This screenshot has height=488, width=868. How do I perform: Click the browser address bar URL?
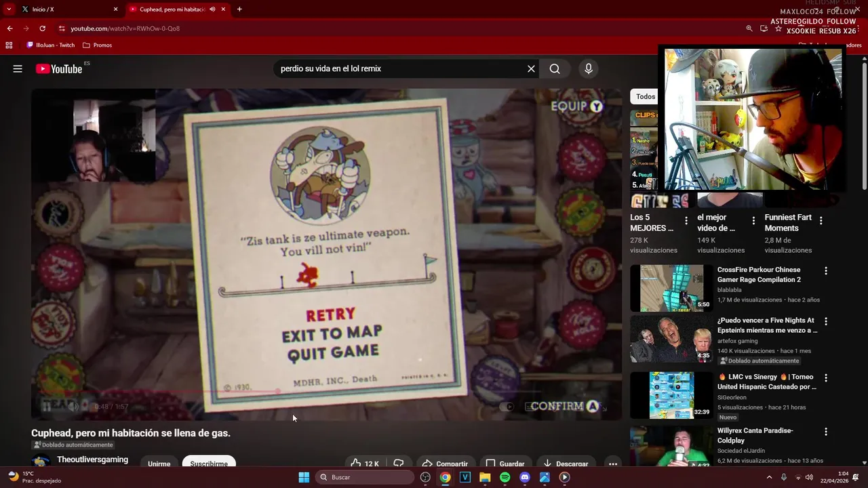[125, 28]
